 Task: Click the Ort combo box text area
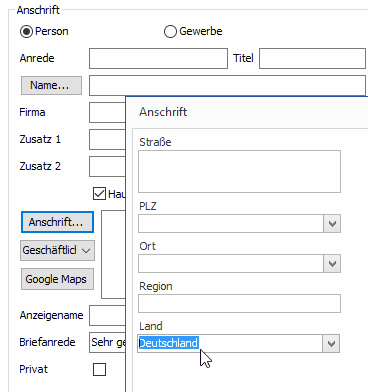[x=231, y=264]
